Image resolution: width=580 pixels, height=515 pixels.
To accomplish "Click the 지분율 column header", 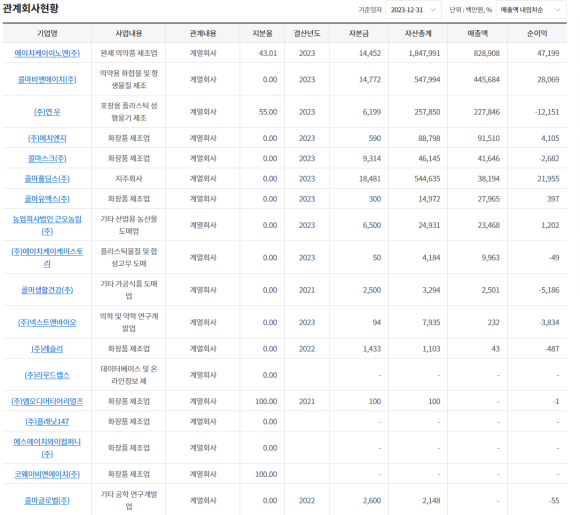I will (262, 33).
